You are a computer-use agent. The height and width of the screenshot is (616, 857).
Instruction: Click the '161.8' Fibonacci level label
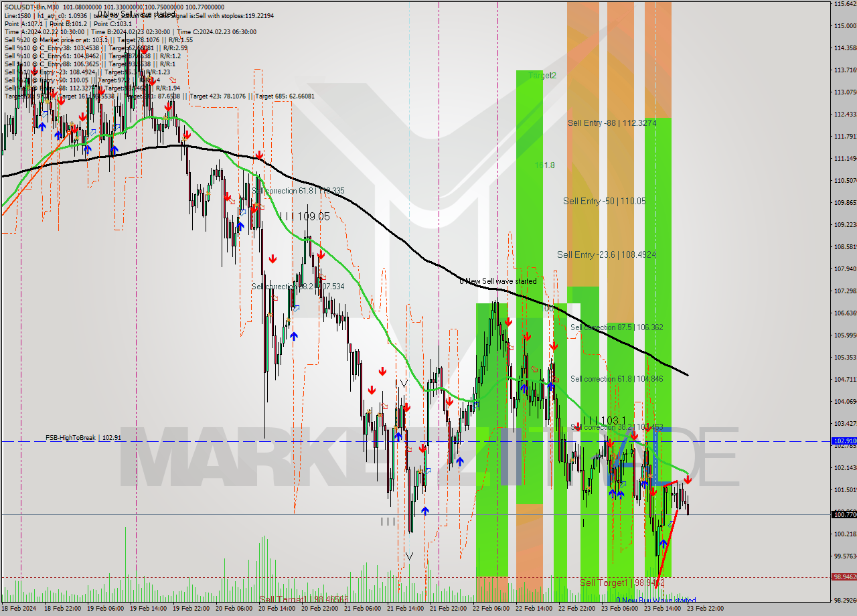[x=544, y=165]
